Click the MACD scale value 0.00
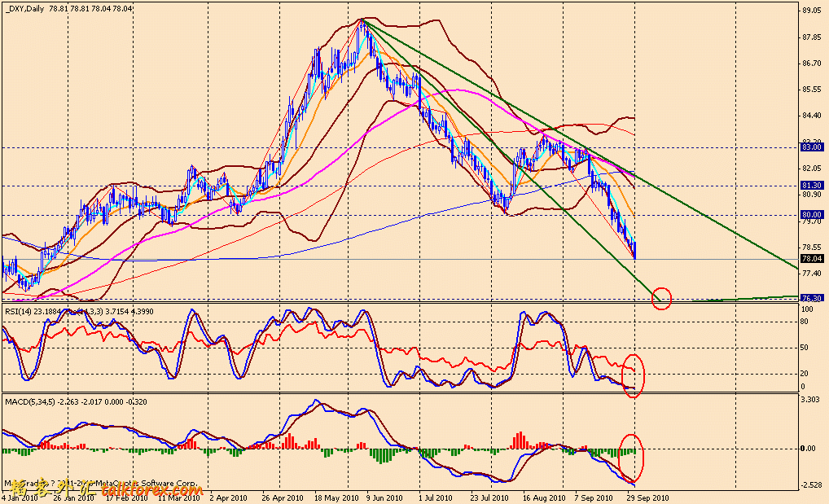829x504 pixels. [808, 449]
